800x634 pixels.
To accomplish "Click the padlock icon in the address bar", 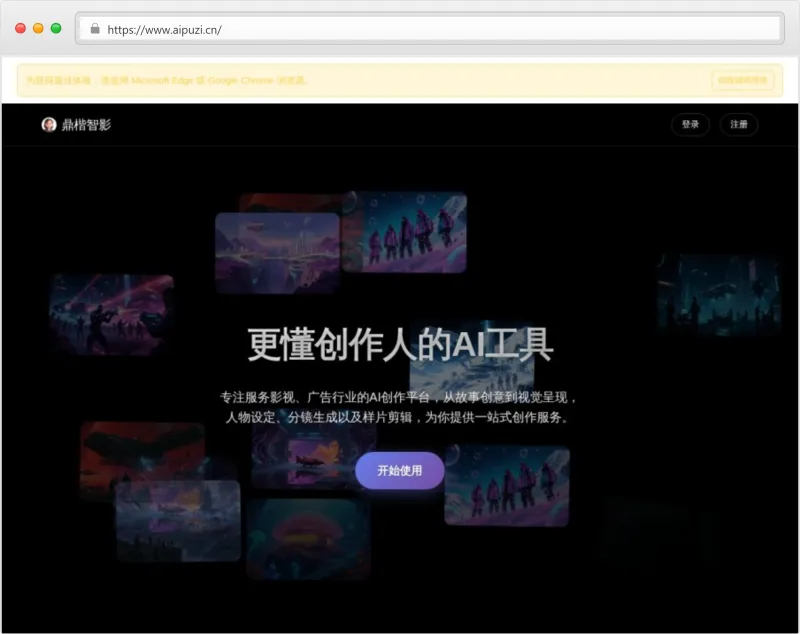I will tap(95, 29).
